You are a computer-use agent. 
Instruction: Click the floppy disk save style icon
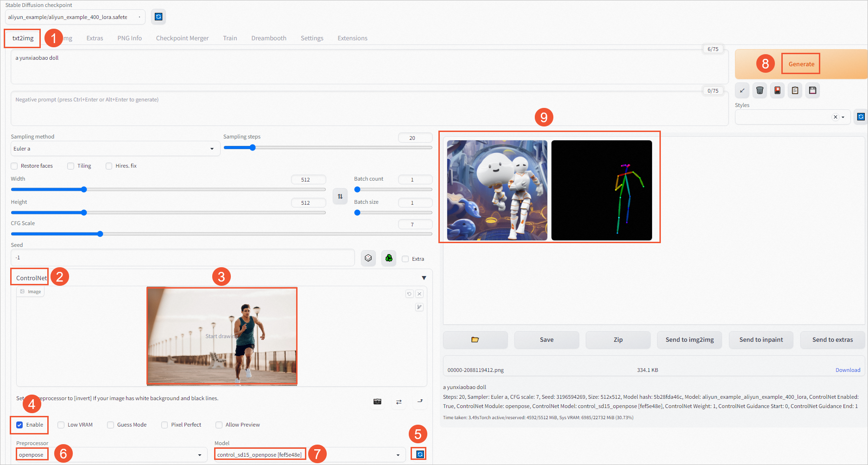pyautogui.click(x=812, y=90)
